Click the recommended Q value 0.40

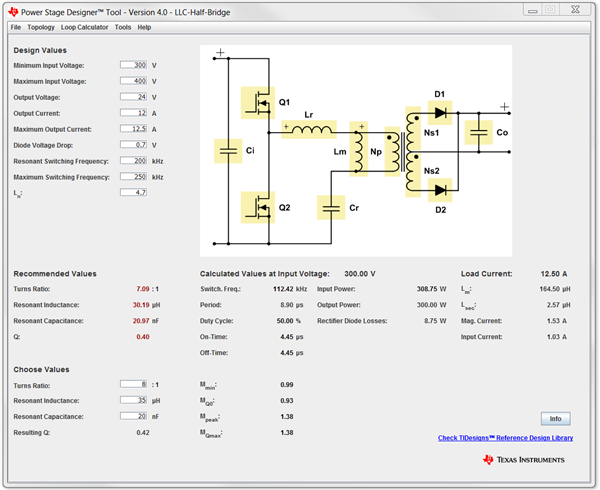pyautogui.click(x=143, y=337)
